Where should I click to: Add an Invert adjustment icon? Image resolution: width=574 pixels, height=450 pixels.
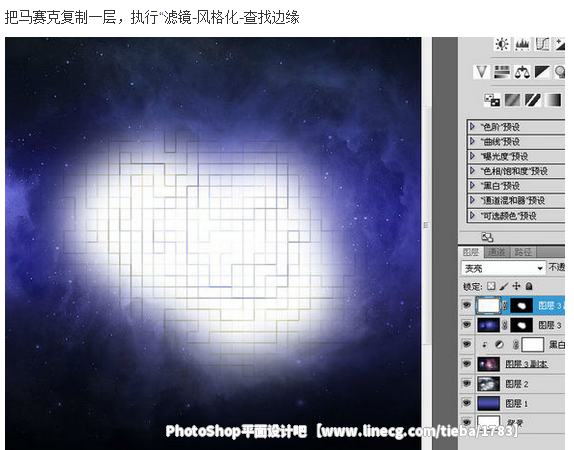coord(492,100)
